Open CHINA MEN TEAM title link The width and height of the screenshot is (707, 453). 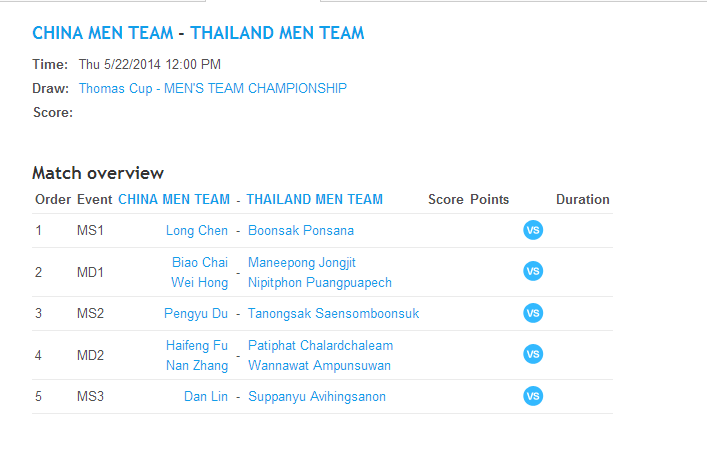point(103,33)
